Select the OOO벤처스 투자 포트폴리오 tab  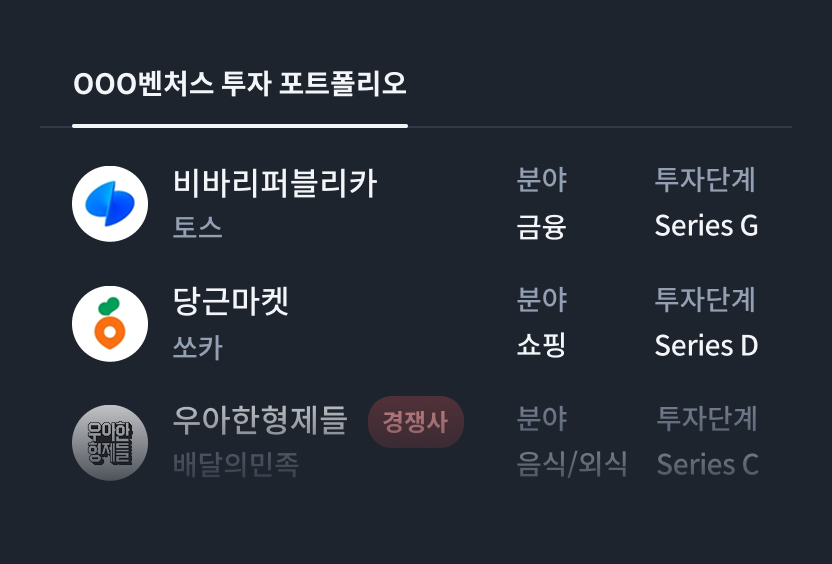pyautogui.click(x=240, y=84)
